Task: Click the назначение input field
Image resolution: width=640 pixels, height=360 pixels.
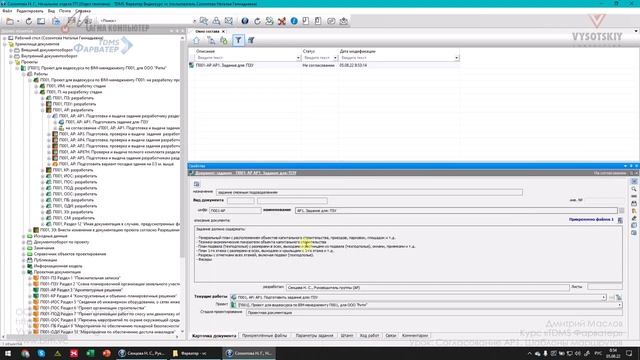Action: point(369,192)
